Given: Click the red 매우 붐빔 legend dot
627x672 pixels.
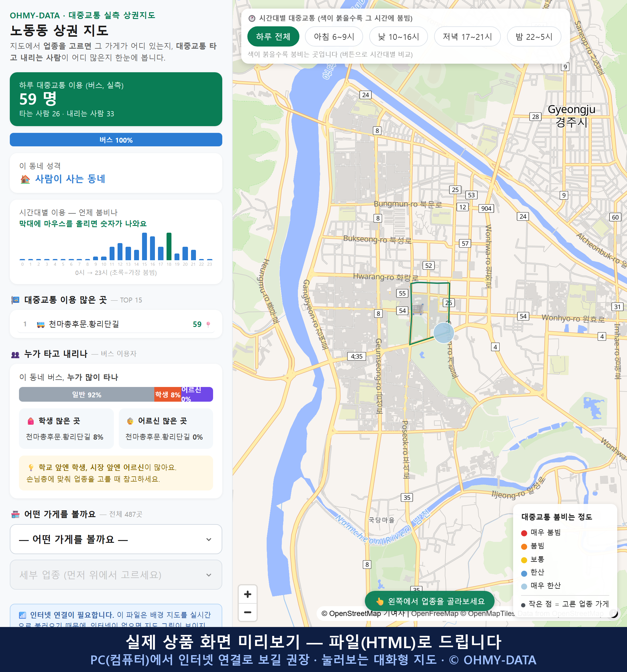Looking at the screenshot, I should click(x=524, y=533).
